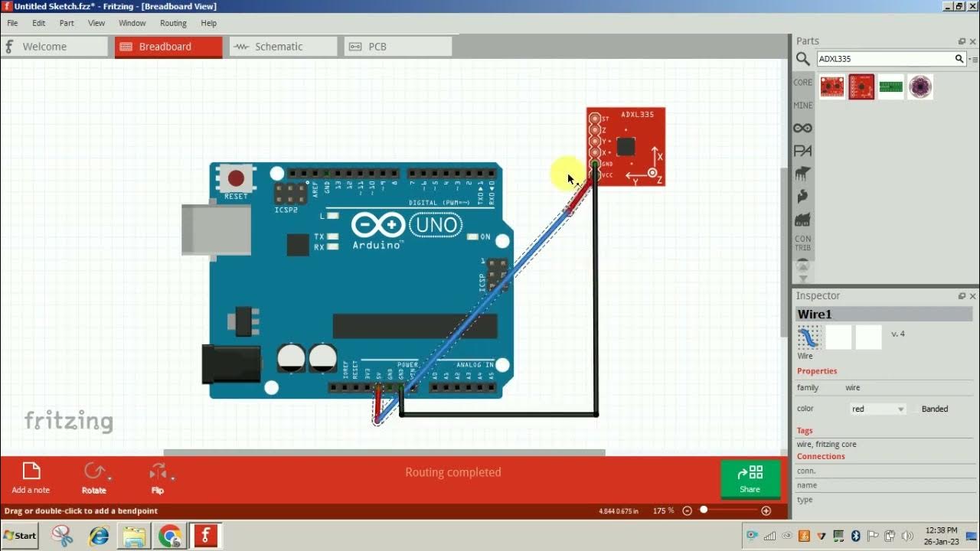
Task: Open the Part menu
Action: [67, 23]
